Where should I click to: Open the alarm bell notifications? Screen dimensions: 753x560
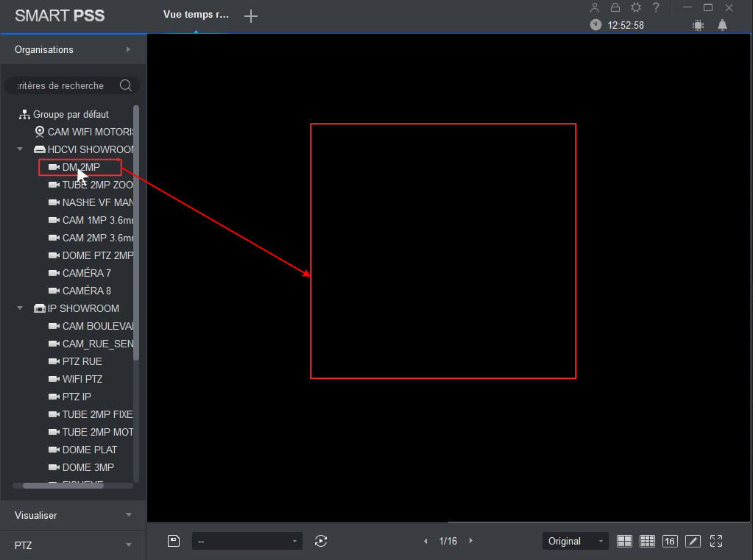722,25
